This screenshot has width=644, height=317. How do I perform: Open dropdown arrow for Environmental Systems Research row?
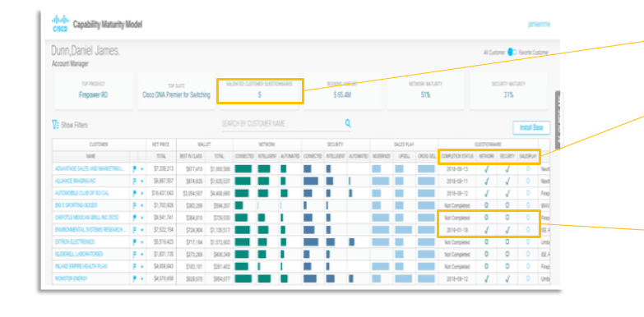click(x=142, y=231)
